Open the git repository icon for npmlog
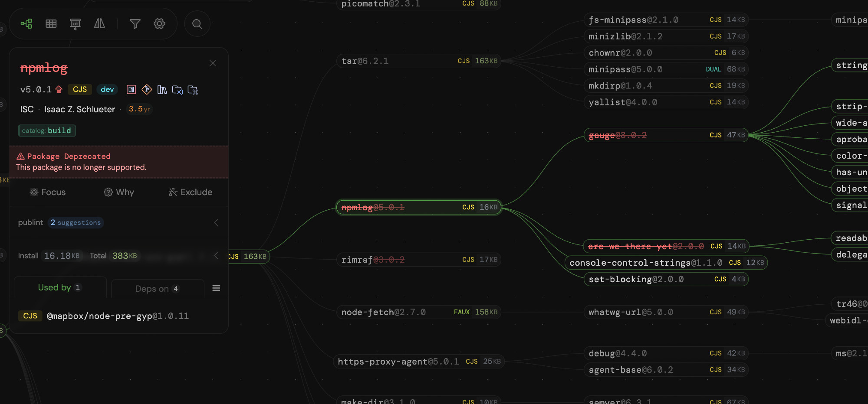 coord(147,89)
